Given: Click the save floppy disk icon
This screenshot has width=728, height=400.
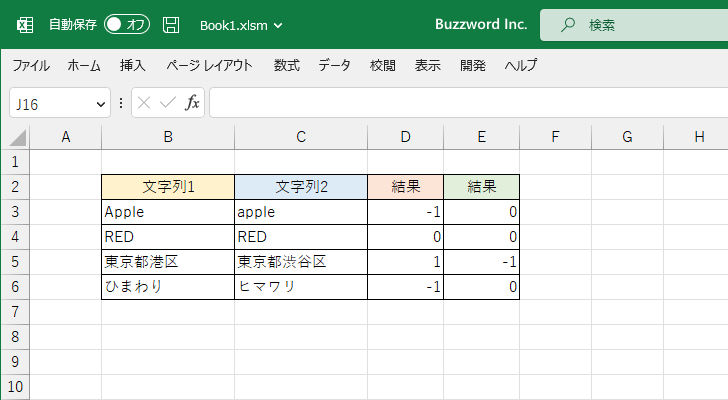Looking at the screenshot, I should click(171, 25).
